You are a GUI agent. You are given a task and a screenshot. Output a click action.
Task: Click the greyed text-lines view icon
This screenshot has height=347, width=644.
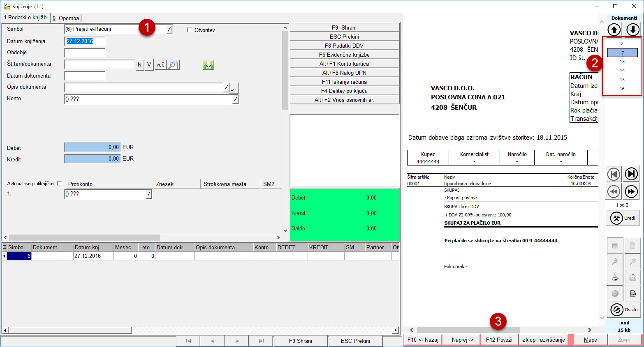[x=615, y=246]
